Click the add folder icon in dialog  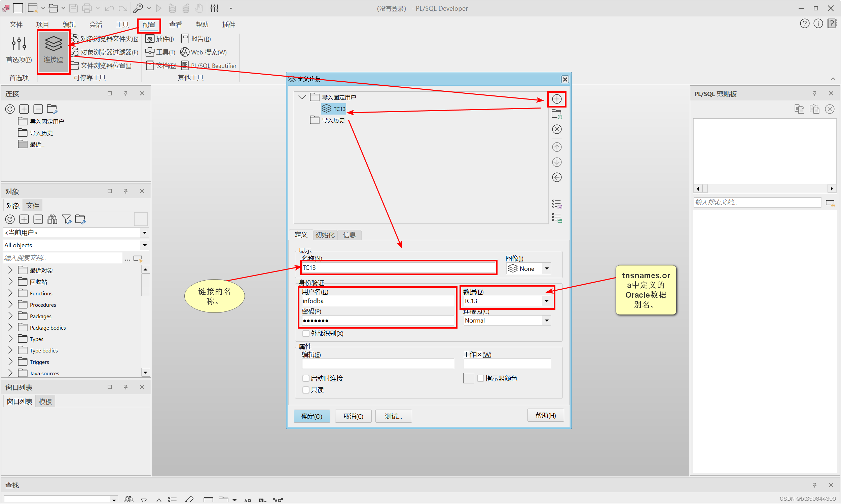click(556, 114)
